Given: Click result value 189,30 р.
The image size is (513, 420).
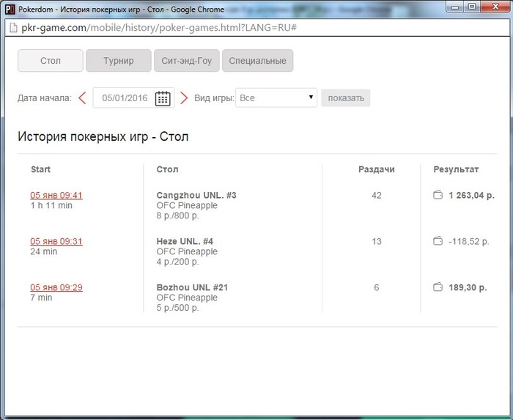Looking at the screenshot, I should click(468, 287).
